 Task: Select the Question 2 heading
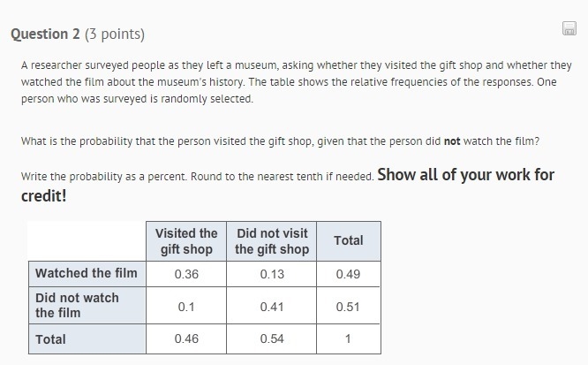[x=45, y=34]
